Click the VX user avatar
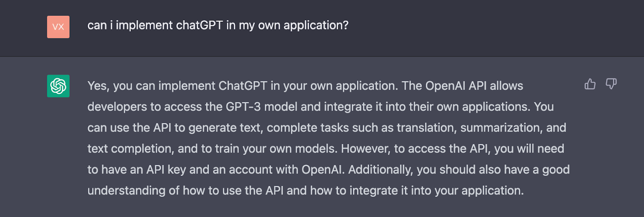This screenshot has width=644, height=217. tap(58, 27)
